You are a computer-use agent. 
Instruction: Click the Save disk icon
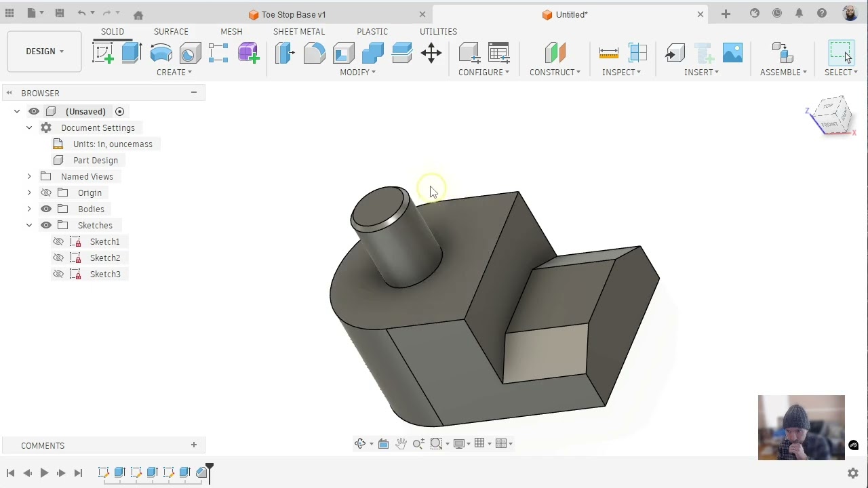click(60, 14)
